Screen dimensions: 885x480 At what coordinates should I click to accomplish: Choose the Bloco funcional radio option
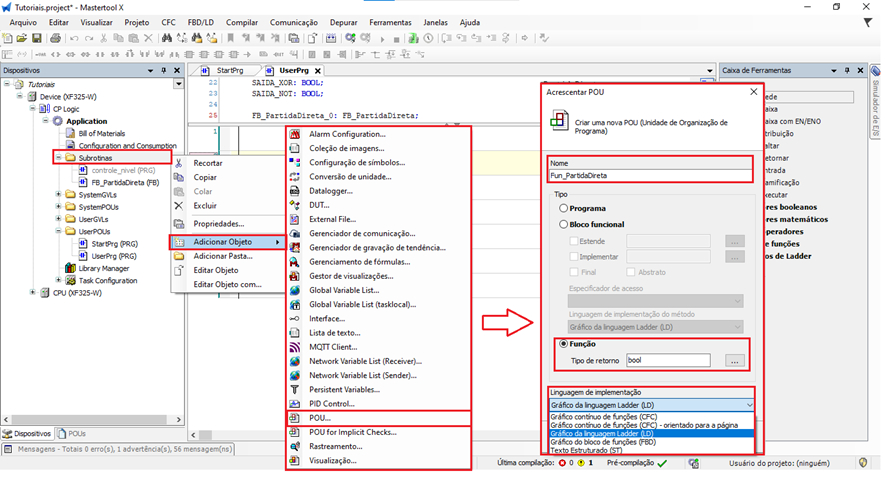pos(563,225)
